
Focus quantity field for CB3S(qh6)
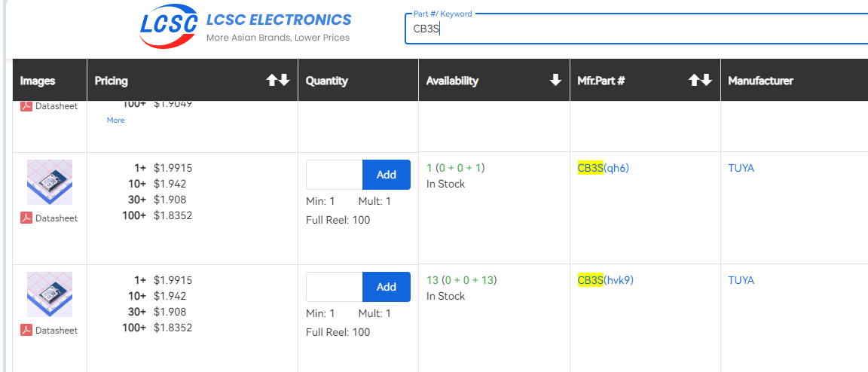click(335, 175)
